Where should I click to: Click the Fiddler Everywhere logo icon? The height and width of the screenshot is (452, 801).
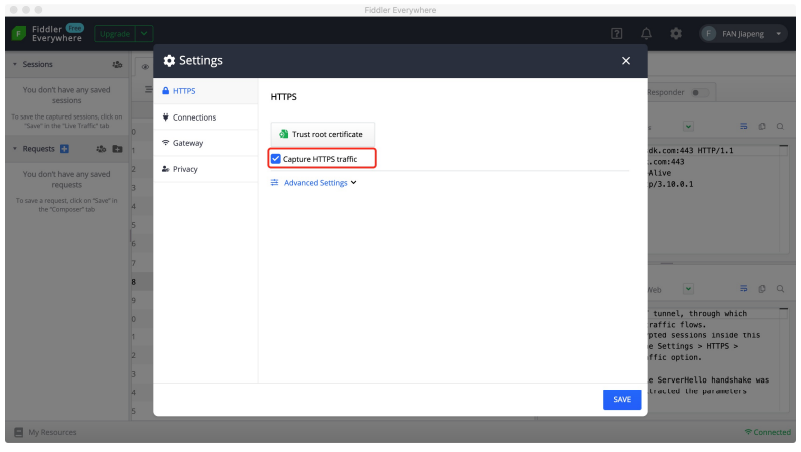point(18,33)
